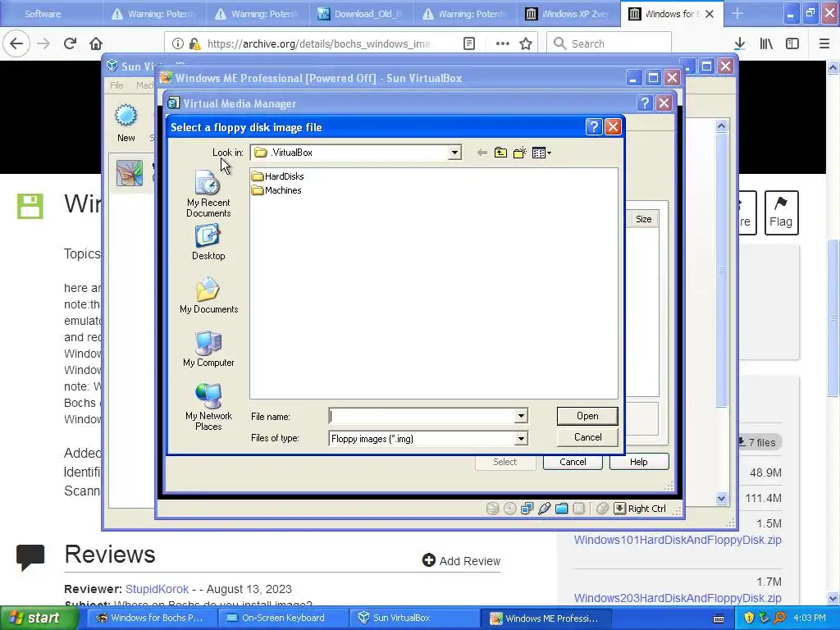840x630 pixels.
Task: Click Add Review link
Action: tap(461, 561)
